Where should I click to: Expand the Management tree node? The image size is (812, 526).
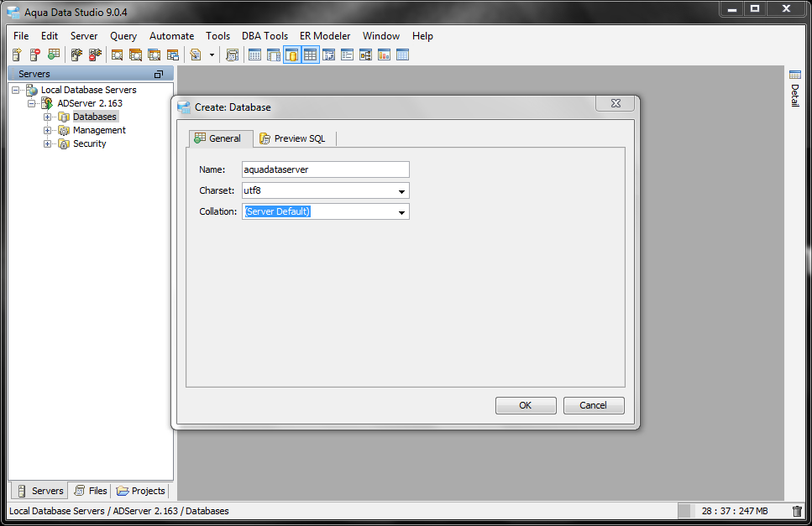(x=48, y=130)
